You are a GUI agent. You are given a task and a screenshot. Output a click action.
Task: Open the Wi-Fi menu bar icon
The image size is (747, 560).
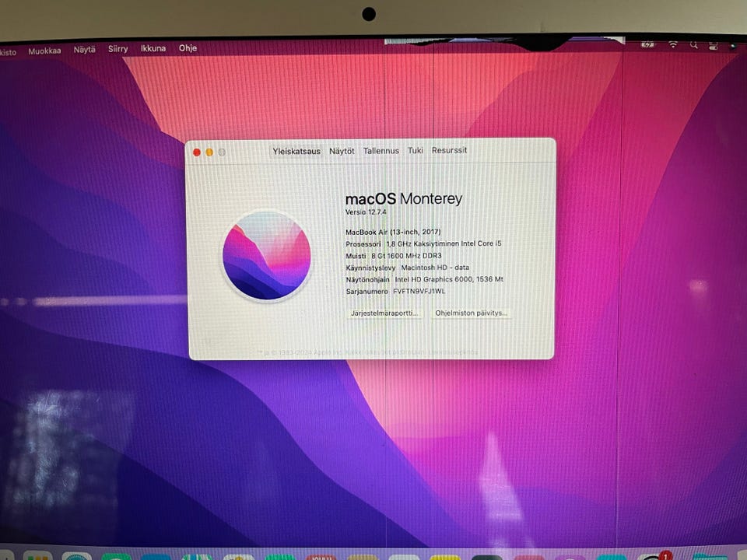click(672, 44)
